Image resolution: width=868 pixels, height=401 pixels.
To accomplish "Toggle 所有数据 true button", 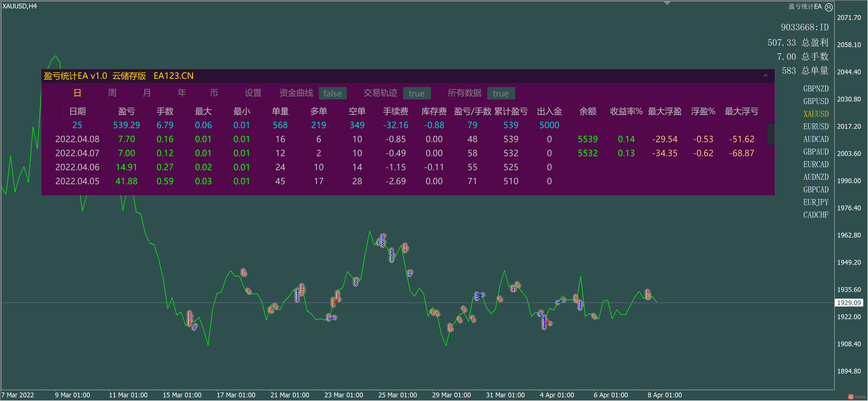I will [500, 93].
